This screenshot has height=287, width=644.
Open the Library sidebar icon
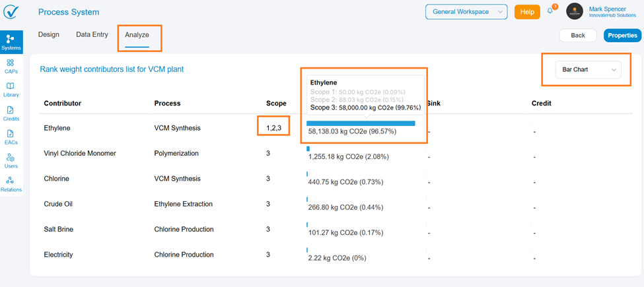coord(11,90)
